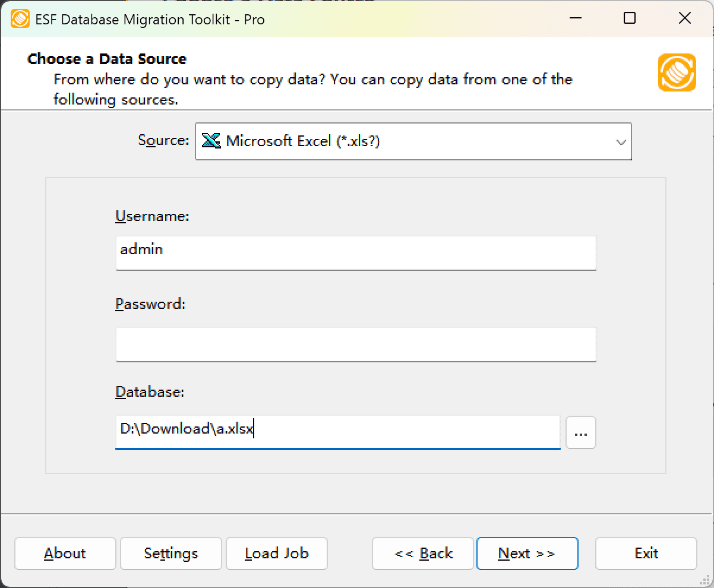Click the Database path 'D:\Download\a.xlsx'
Screen dimensions: 714x588
[x=337, y=432]
